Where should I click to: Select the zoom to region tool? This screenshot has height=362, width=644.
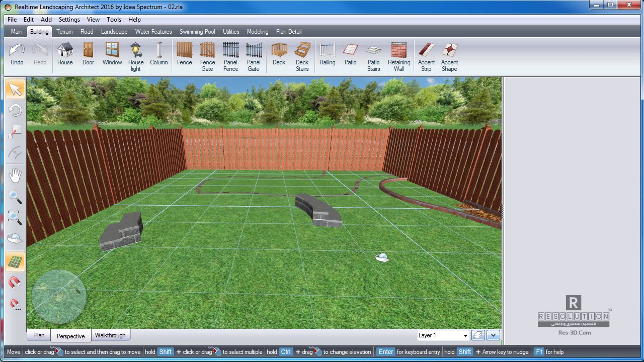[15, 218]
